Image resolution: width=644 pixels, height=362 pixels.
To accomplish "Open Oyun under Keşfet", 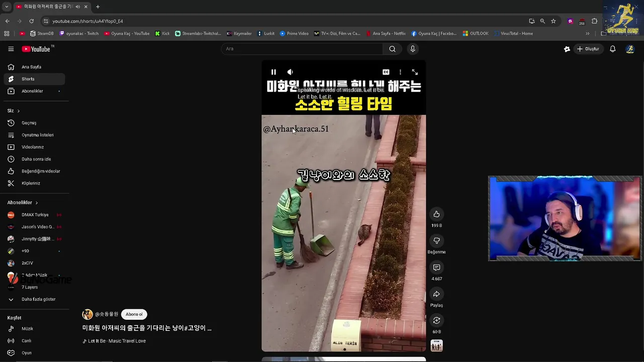I will [34, 353].
